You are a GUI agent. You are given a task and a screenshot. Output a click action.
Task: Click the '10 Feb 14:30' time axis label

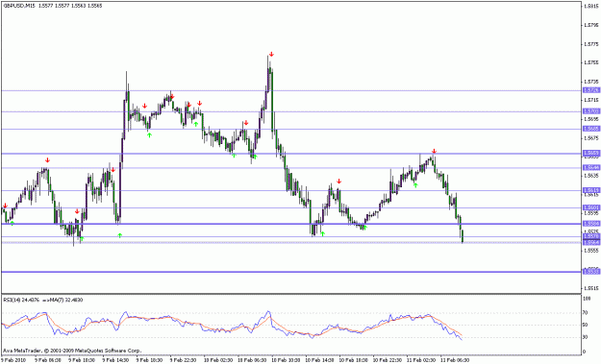pyautogui.click(x=319, y=360)
